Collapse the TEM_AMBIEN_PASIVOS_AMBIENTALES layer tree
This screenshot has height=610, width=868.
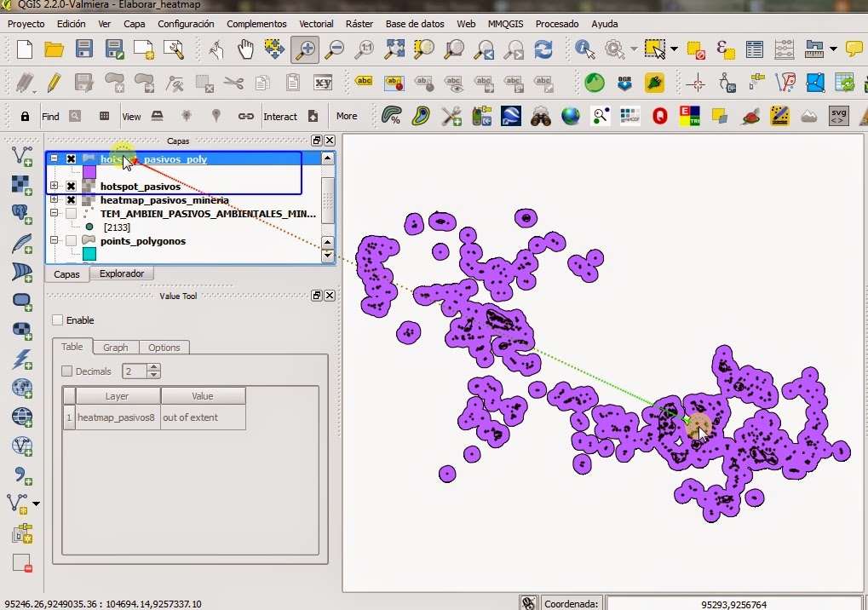click(x=54, y=212)
